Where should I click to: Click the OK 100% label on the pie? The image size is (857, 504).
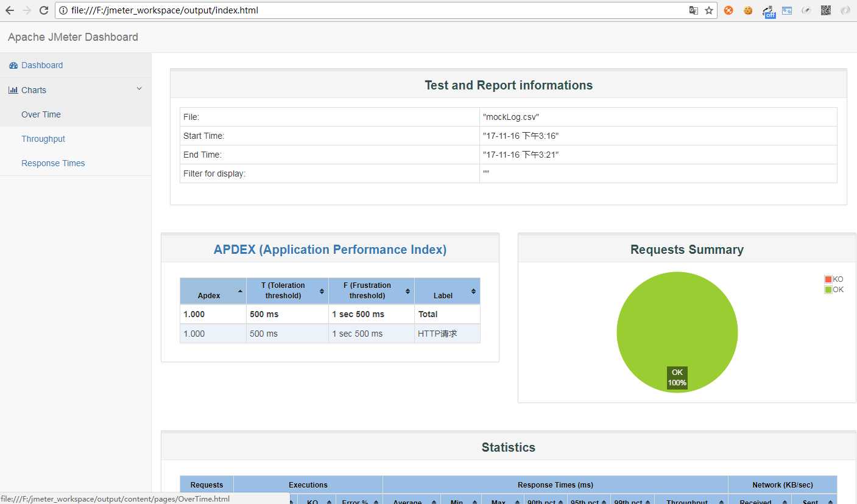[x=677, y=377]
